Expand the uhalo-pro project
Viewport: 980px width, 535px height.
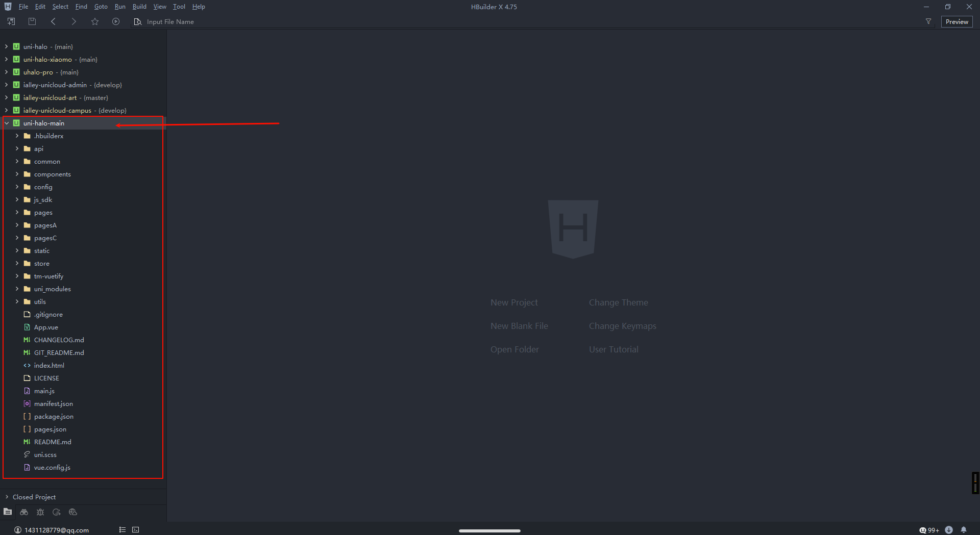tap(6, 72)
